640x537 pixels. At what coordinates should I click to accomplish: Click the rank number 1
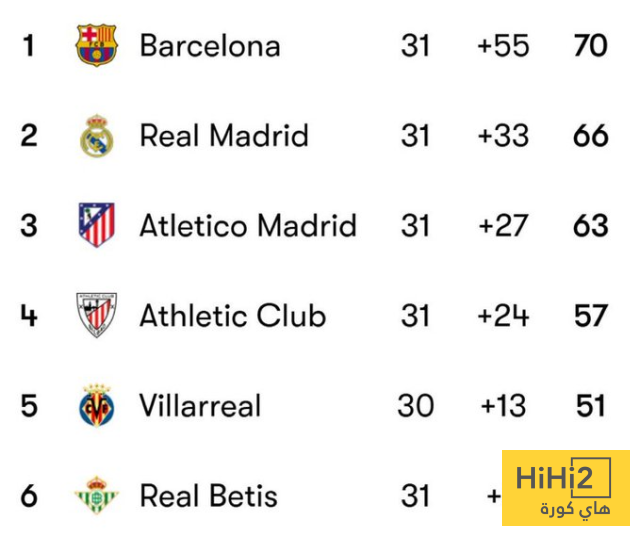[x=28, y=46]
